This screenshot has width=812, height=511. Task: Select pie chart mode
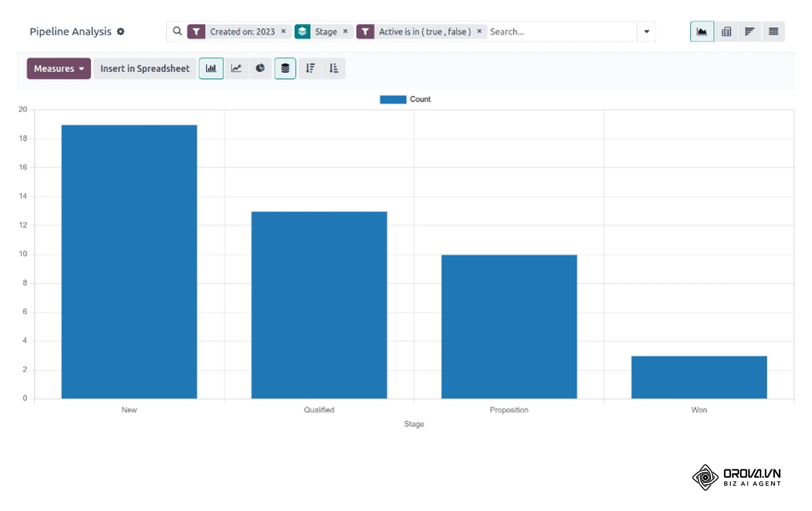260,69
